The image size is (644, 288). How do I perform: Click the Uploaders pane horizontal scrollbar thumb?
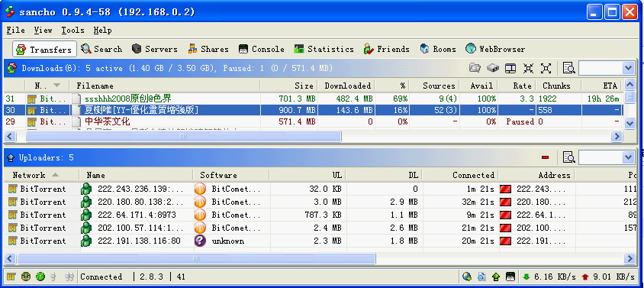pyautogui.click(x=196, y=258)
